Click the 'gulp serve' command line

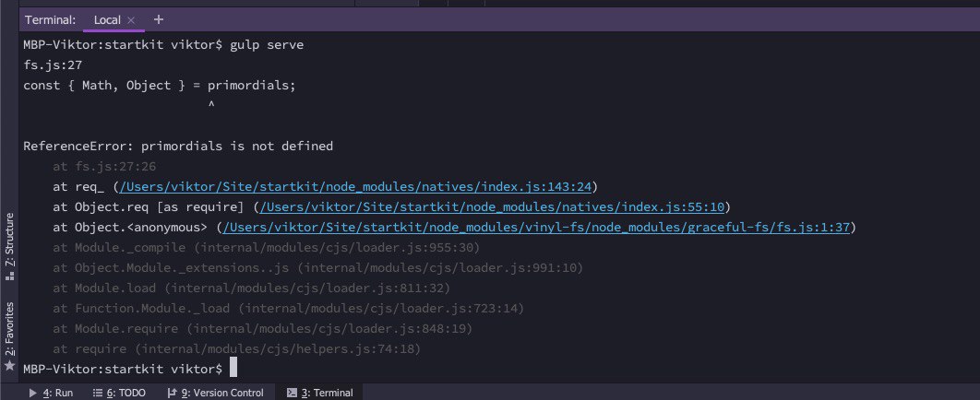(x=163, y=45)
